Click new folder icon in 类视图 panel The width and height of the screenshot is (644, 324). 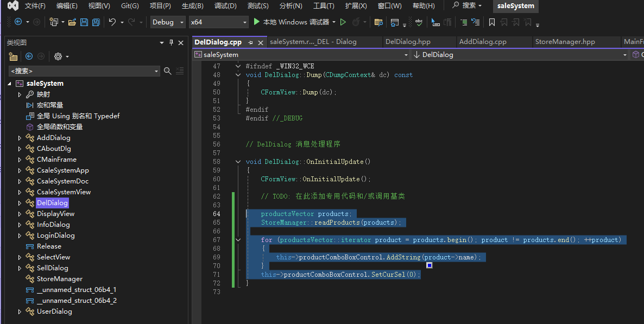(x=14, y=56)
